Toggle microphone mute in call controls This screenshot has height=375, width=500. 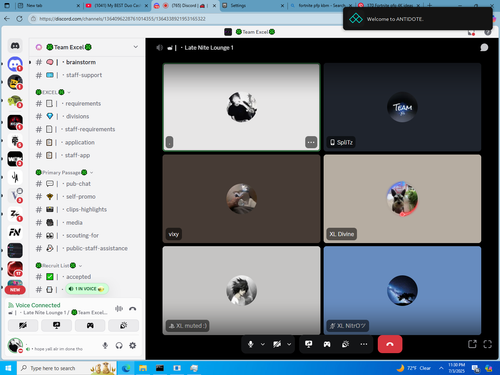[x=251, y=344]
